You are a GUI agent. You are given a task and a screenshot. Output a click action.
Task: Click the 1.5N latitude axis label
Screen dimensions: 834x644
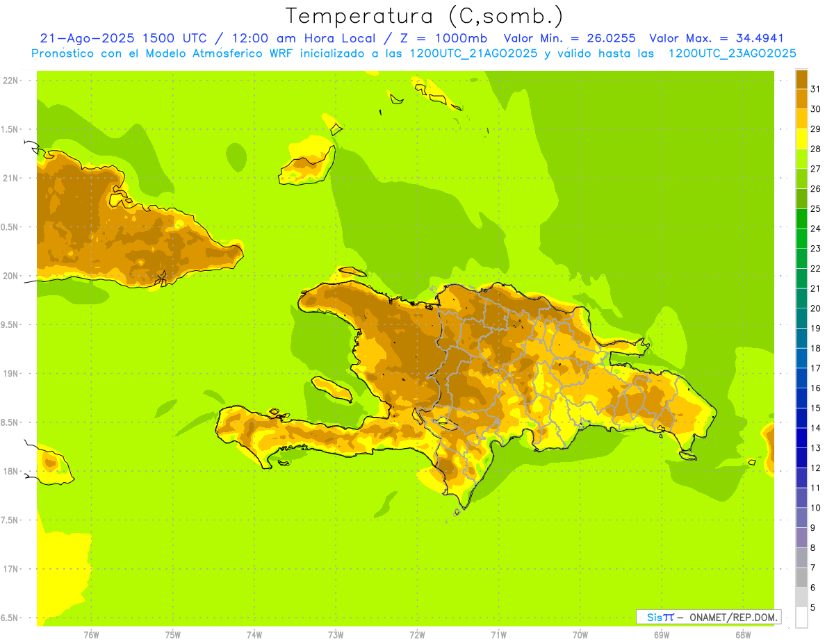click(x=10, y=129)
